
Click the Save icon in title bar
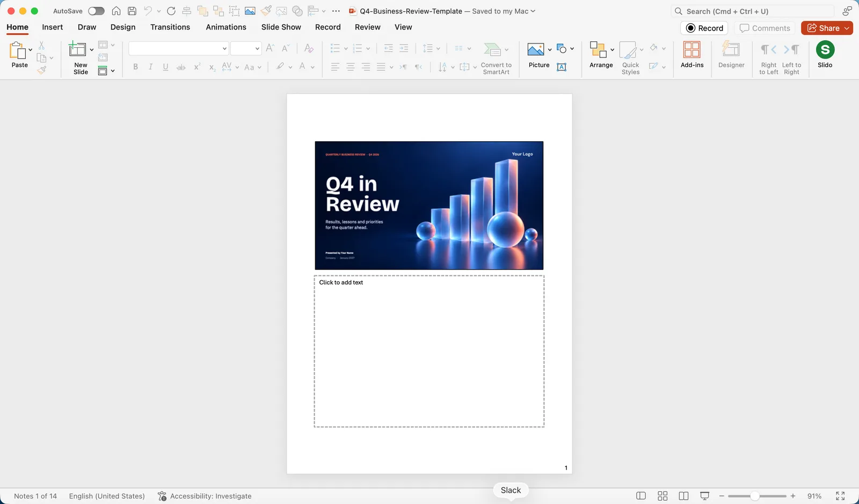coord(132,11)
